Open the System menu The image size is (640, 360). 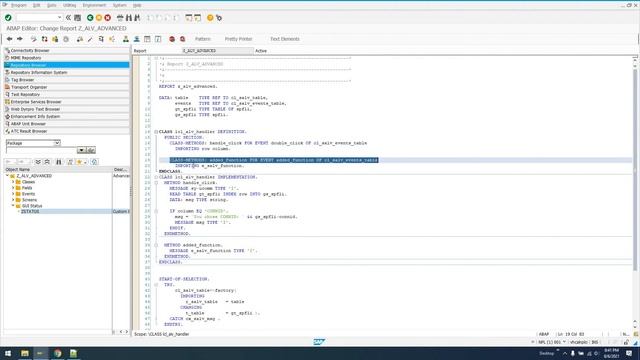coord(120,5)
